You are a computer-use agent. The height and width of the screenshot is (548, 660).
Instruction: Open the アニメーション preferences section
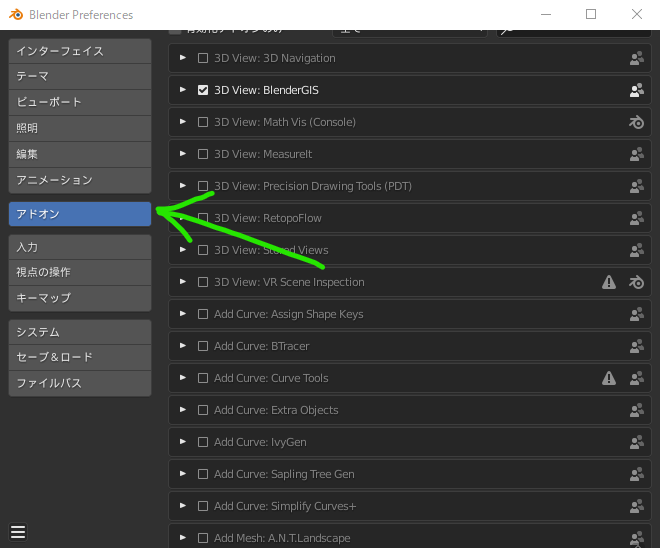click(80, 180)
